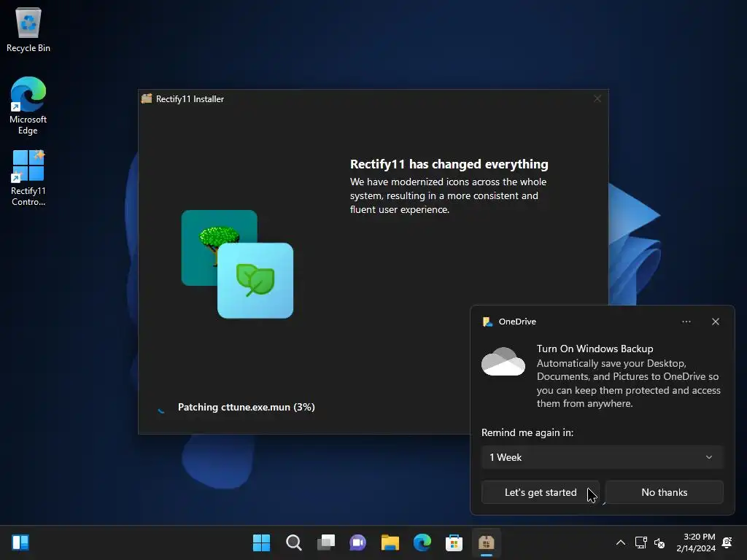The image size is (747, 560).
Task: Click the Rectify11 Installer title bar icon
Action: (147, 98)
